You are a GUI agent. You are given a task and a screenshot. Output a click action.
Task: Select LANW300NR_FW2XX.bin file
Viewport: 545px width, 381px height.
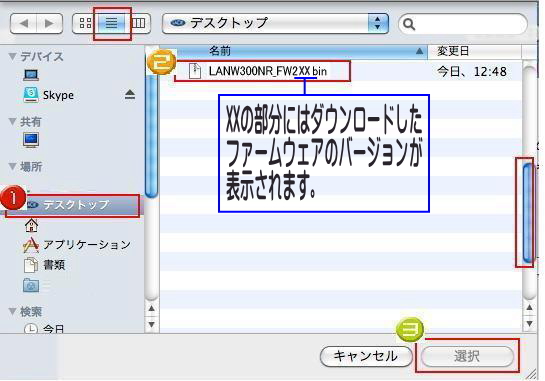(x=262, y=71)
